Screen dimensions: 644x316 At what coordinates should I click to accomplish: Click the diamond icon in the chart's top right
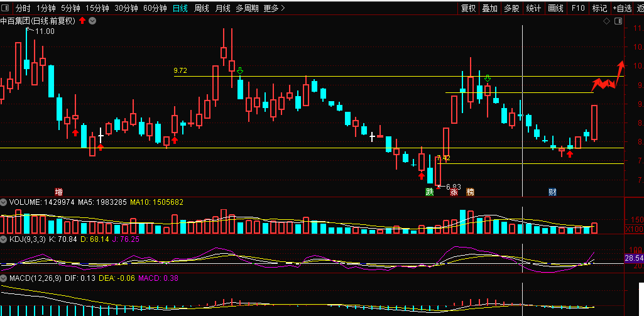click(x=606, y=21)
